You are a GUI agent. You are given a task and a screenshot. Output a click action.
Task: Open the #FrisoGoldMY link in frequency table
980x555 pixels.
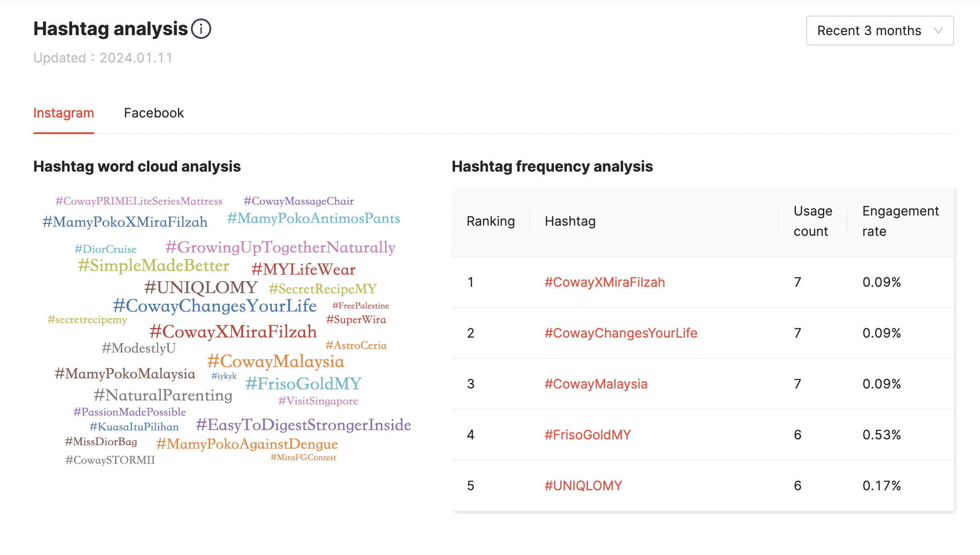pos(588,435)
